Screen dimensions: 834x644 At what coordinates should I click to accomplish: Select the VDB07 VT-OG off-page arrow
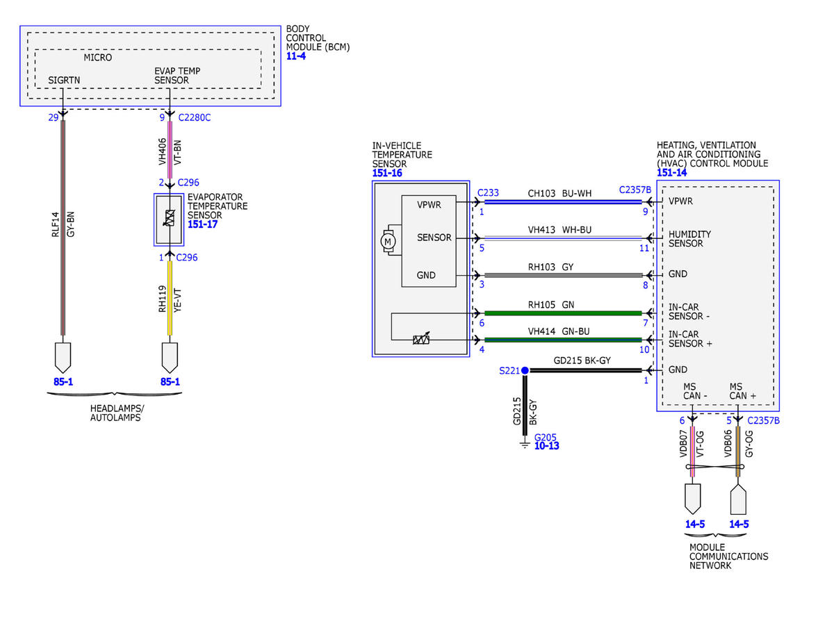click(x=693, y=498)
